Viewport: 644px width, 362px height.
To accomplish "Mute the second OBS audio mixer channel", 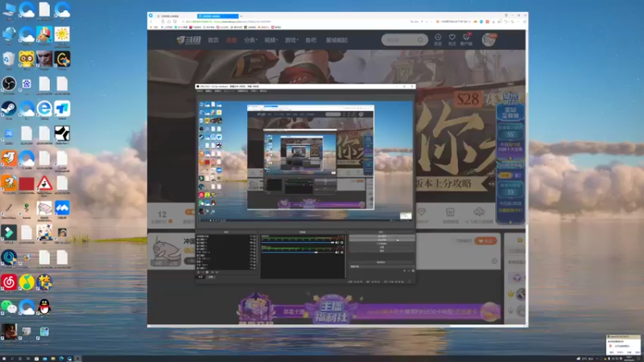I will (x=337, y=253).
